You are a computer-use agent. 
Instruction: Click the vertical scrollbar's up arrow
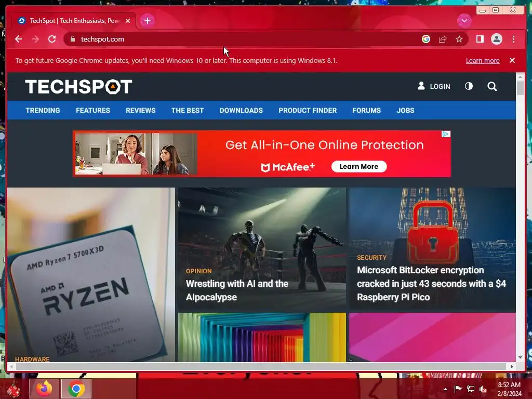pos(520,77)
